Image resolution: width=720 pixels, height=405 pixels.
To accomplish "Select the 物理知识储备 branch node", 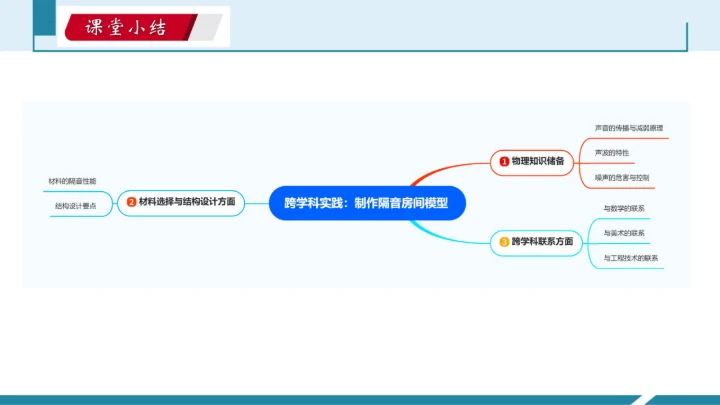I will (538, 160).
